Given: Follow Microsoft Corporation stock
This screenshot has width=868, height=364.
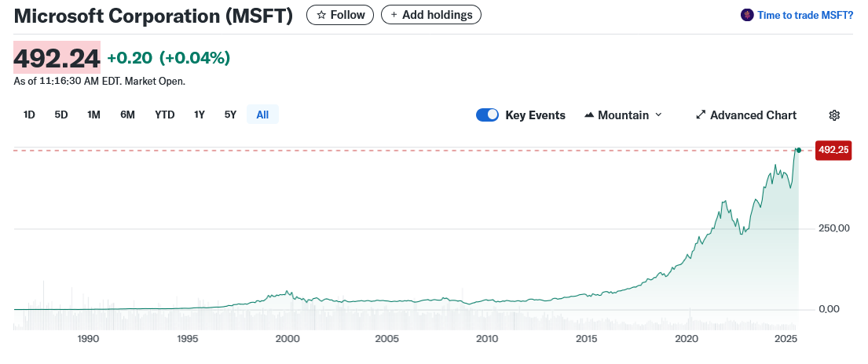Looking at the screenshot, I should (x=340, y=15).
